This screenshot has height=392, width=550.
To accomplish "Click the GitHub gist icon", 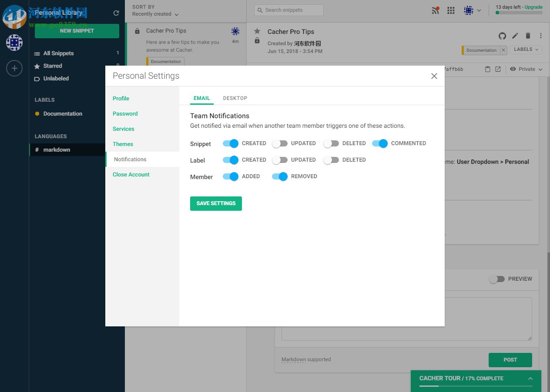I will click(502, 36).
